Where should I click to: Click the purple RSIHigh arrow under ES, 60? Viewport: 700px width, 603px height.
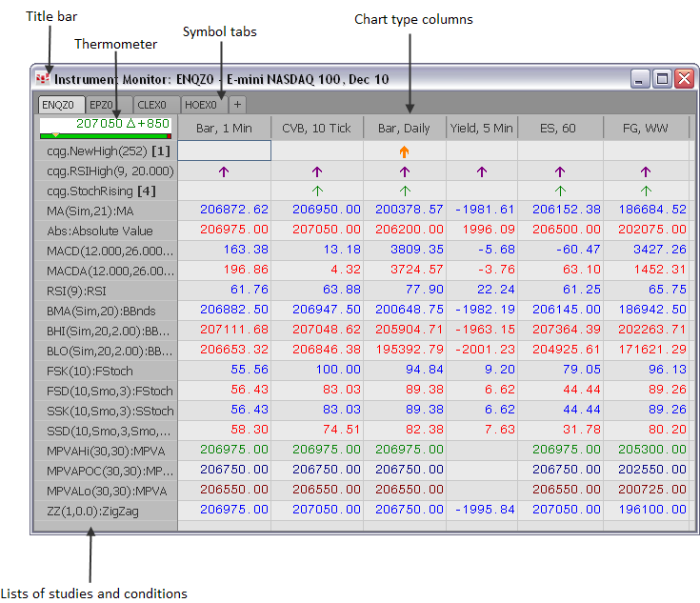(559, 171)
